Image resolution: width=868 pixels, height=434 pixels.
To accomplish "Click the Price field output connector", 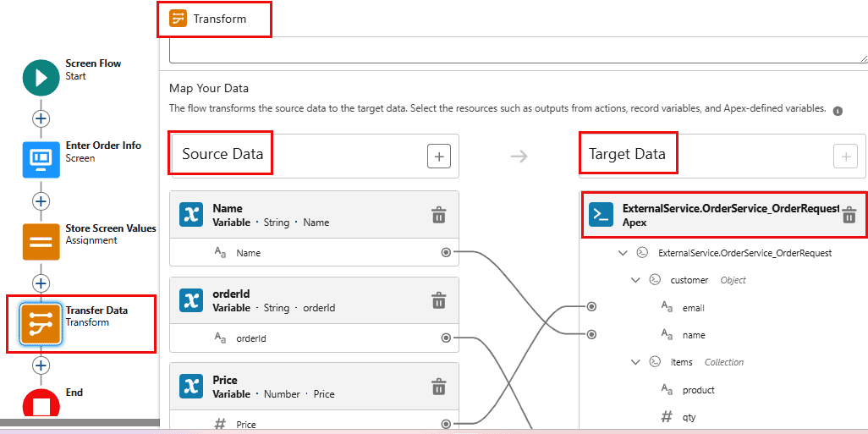I will click(446, 425).
